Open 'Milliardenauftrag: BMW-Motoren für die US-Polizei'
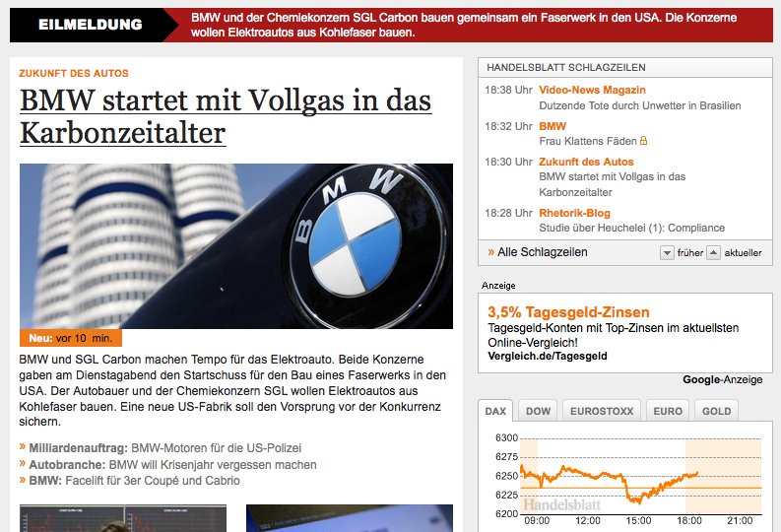The width and height of the screenshot is (781, 532). (x=164, y=448)
